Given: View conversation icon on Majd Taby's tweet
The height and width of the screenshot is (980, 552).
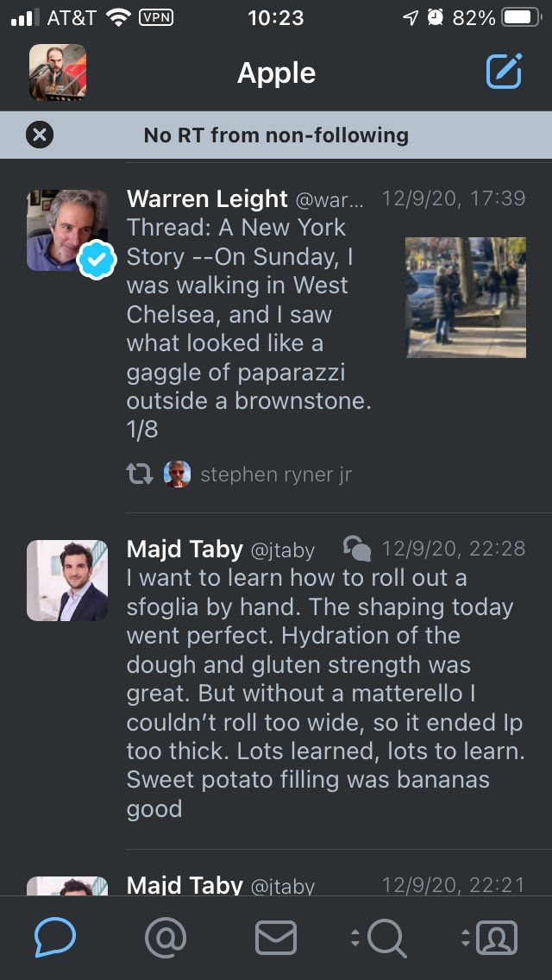Looking at the screenshot, I should coord(356,549).
